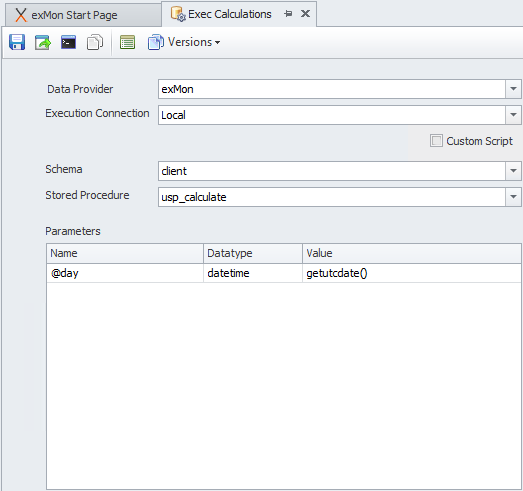Enable the Custom Script checkbox
Screen dimensions: 523x491
[x=436, y=141]
